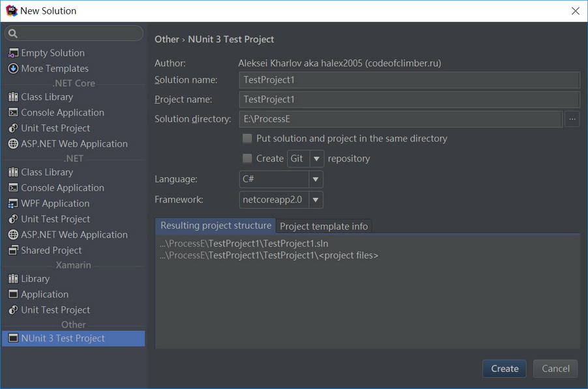This screenshot has height=389, width=588.
Task: Switch to Project template info tab
Action: click(324, 226)
